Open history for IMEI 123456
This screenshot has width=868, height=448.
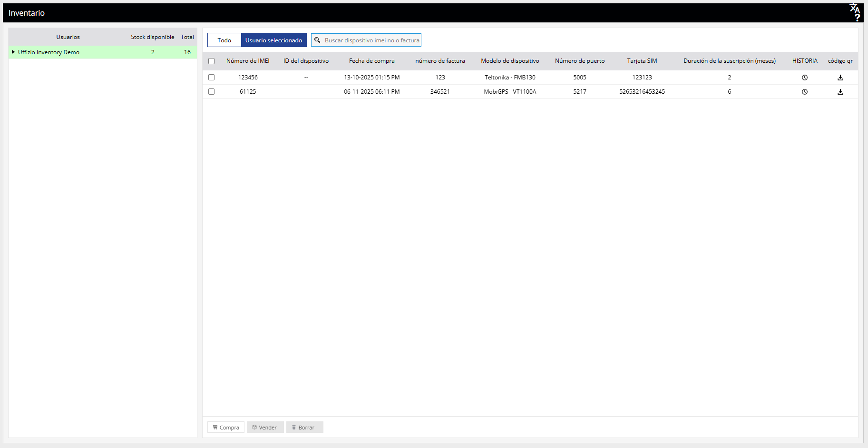(x=804, y=78)
